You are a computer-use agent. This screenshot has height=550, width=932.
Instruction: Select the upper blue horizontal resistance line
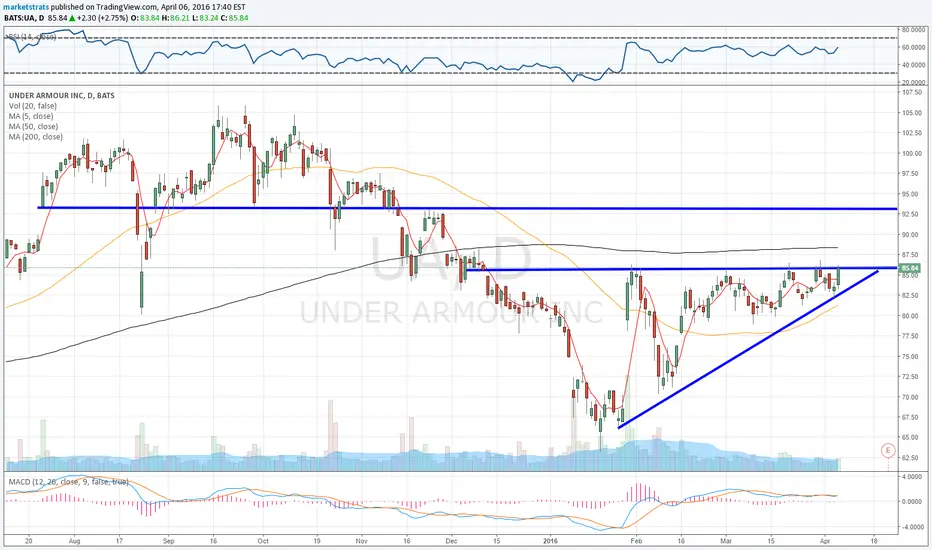pyautogui.click(x=467, y=208)
